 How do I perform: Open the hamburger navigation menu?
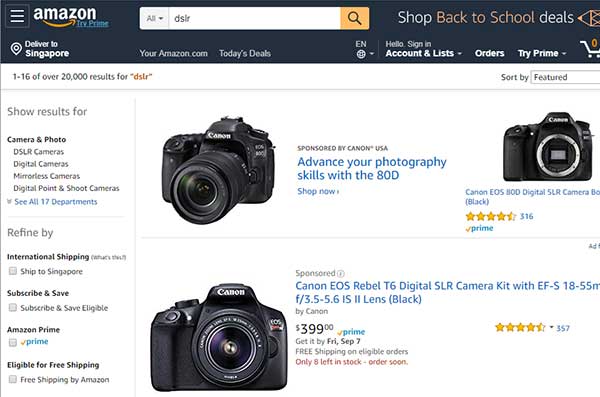pyautogui.click(x=17, y=16)
